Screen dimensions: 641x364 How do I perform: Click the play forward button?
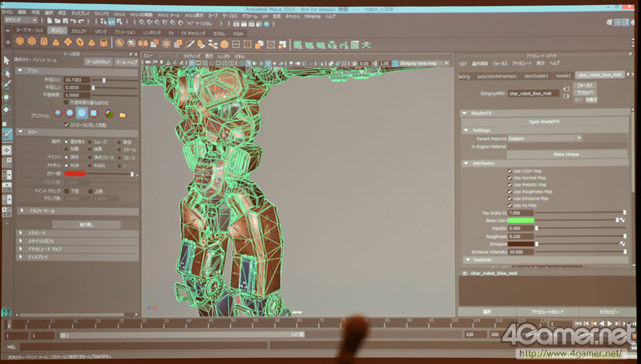610,323
